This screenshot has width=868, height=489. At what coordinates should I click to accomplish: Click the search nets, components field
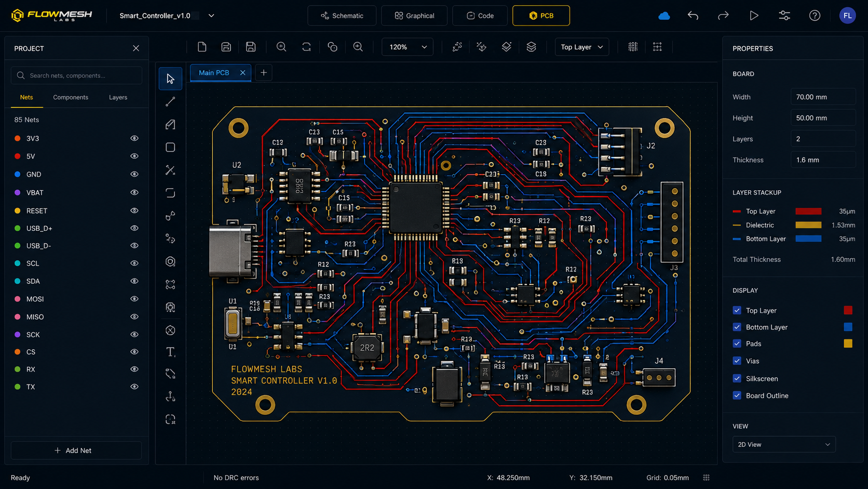pos(76,75)
